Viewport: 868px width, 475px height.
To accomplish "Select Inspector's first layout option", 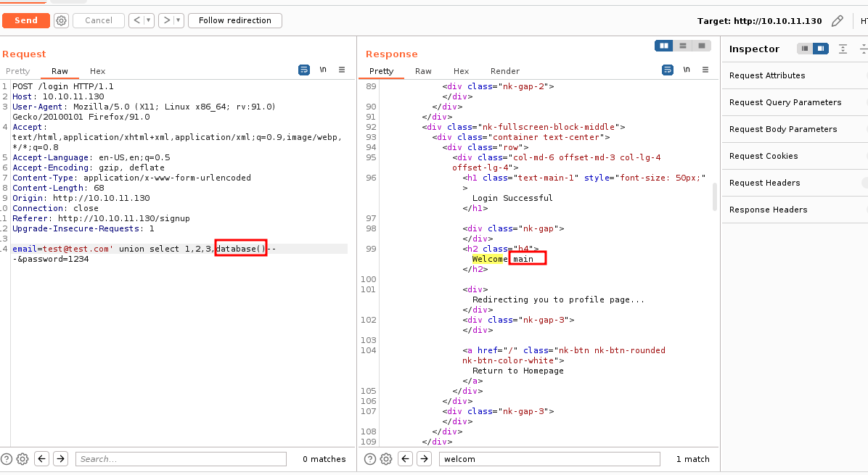I will click(805, 49).
